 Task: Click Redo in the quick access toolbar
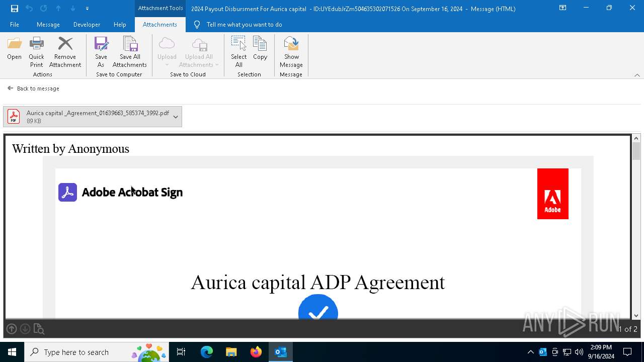(44, 9)
